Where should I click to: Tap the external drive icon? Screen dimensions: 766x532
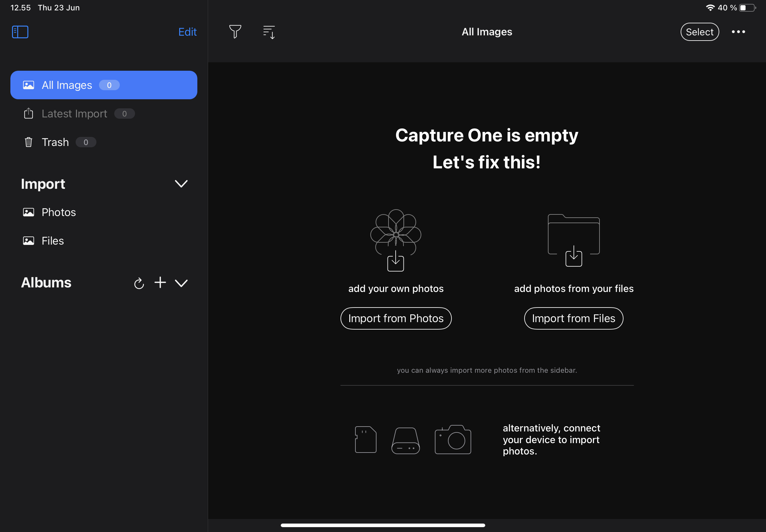(x=405, y=441)
